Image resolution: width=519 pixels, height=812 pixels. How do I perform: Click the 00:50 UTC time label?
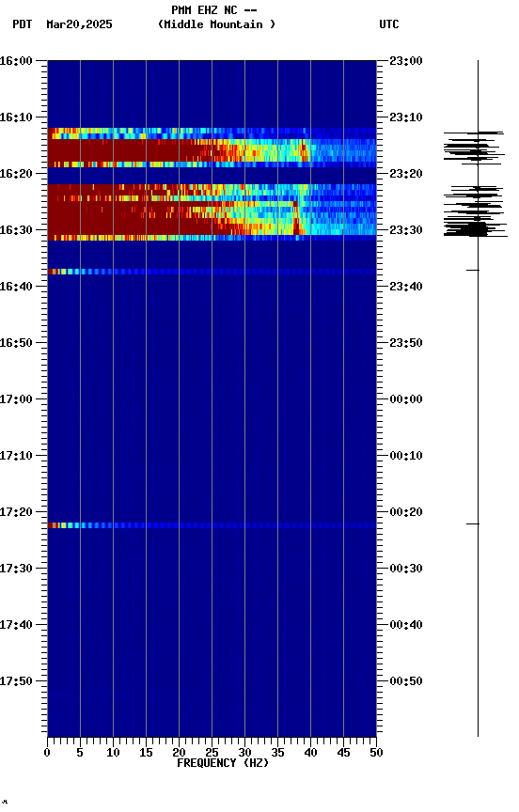406,681
